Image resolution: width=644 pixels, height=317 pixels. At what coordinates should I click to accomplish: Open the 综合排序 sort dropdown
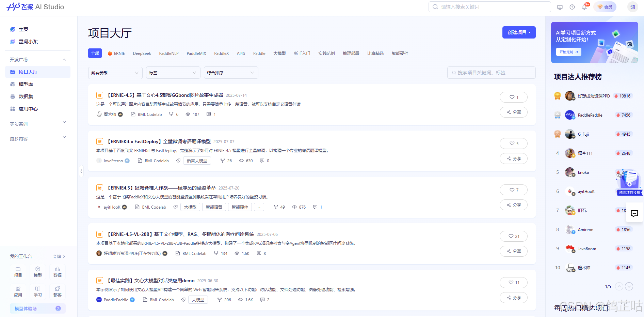pyautogui.click(x=231, y=73)
